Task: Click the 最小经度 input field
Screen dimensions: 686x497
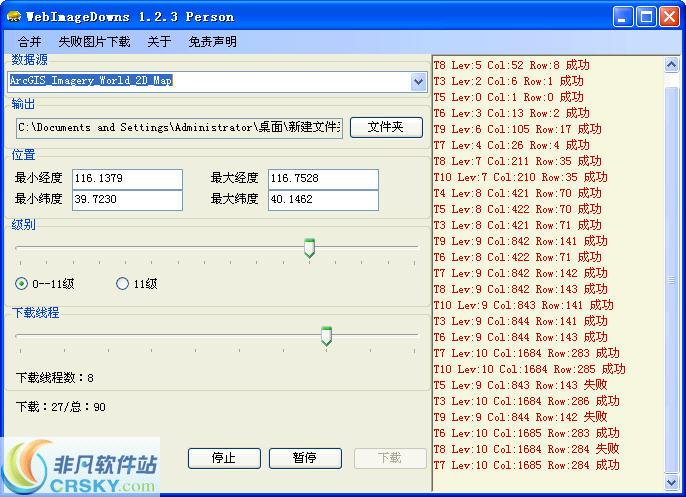Action: (x=127, y=178)
